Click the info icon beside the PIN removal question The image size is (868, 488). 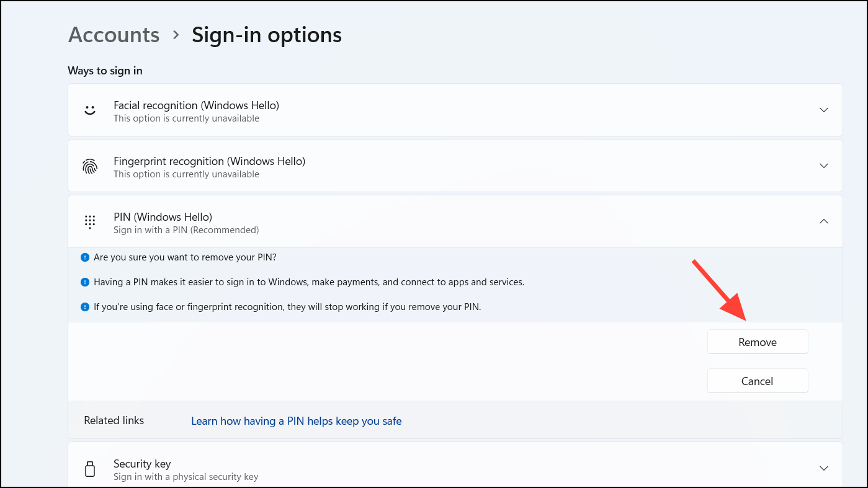85,257
